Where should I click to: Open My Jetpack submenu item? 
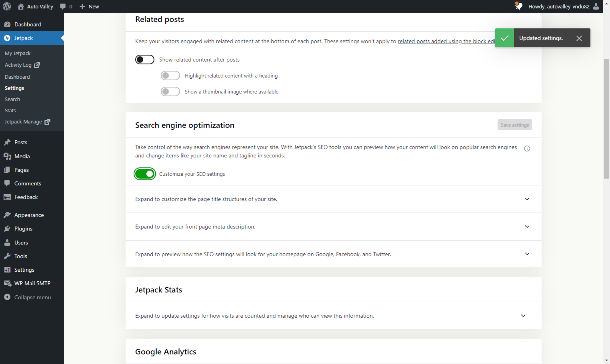click(x=18, y=53)
